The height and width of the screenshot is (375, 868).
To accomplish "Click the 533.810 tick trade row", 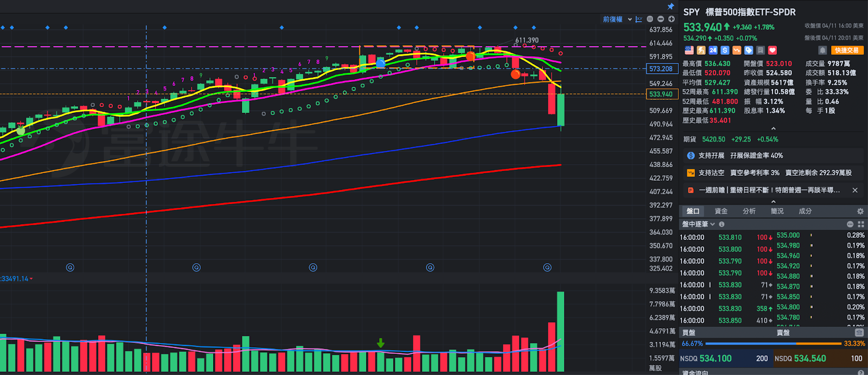I will 727,237.
